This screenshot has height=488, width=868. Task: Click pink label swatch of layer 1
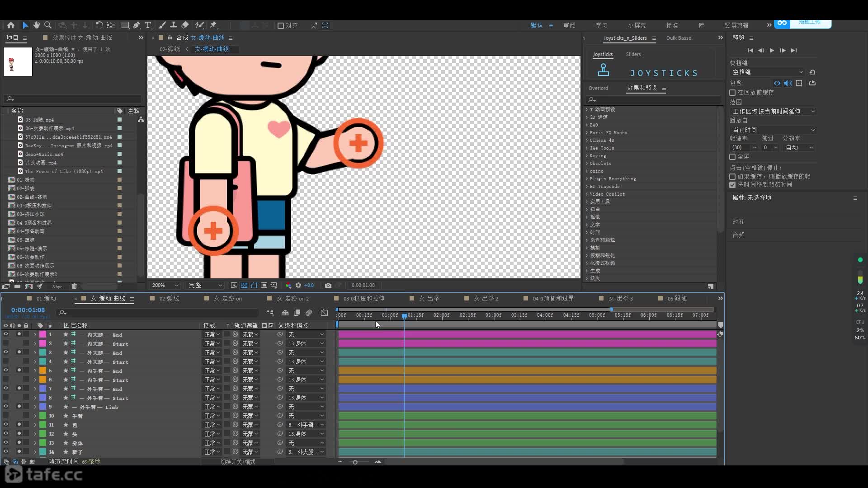pyautogui.click(x=42, y=334)
